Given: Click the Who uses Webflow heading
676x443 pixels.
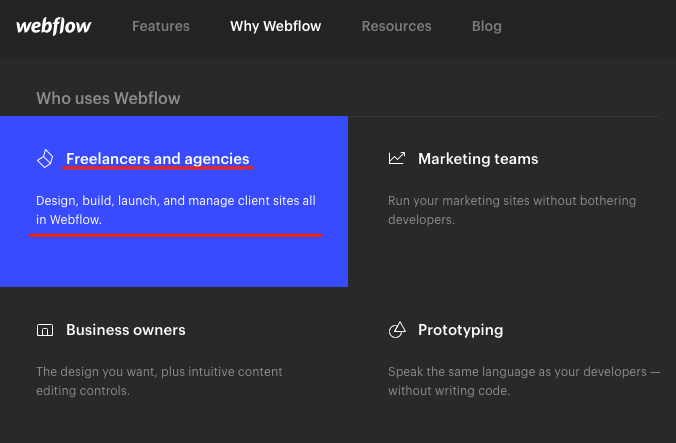Looking at the screenshot, I should (x=108, y=98).
